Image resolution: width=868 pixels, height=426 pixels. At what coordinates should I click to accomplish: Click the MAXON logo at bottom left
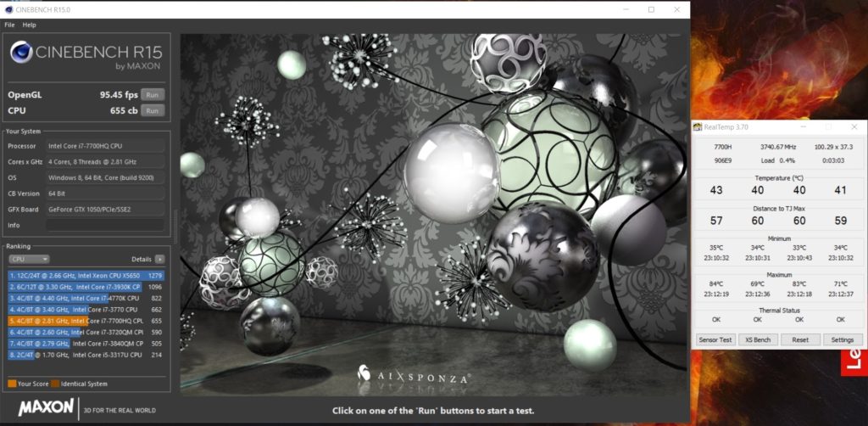click(47, 407)
